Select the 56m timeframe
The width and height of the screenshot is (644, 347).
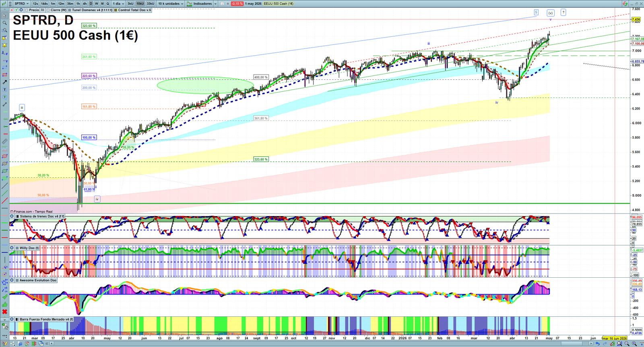pyautogui.click(x=70, y=4)
